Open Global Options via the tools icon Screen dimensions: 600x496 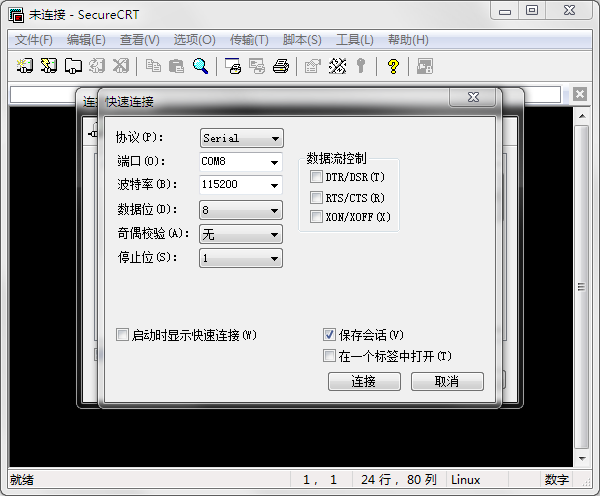tap(337, 66)
